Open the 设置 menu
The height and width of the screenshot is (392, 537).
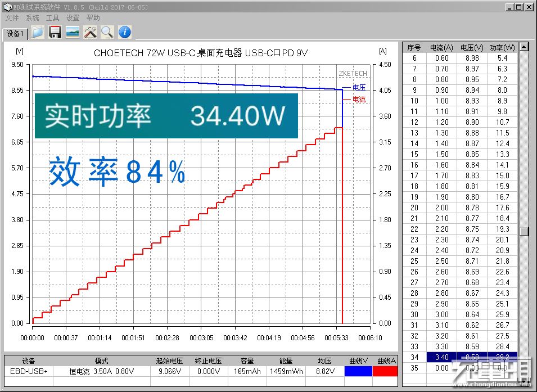[x=73, y=18]
